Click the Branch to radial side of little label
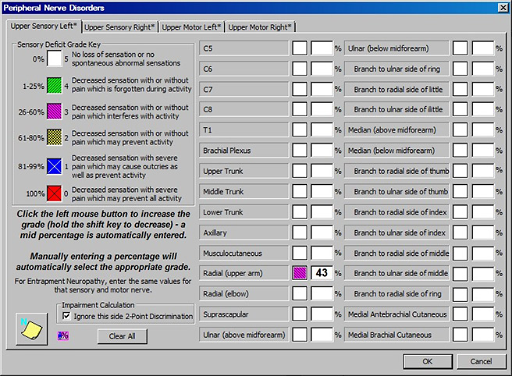The width and height of the screenshot is (512, 376). pyautogui.click(x=397, y=89)
